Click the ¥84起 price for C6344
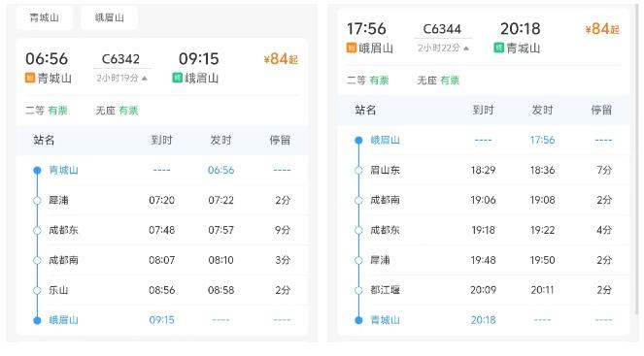Screen dimensions: 644x356 pos(602,29)
